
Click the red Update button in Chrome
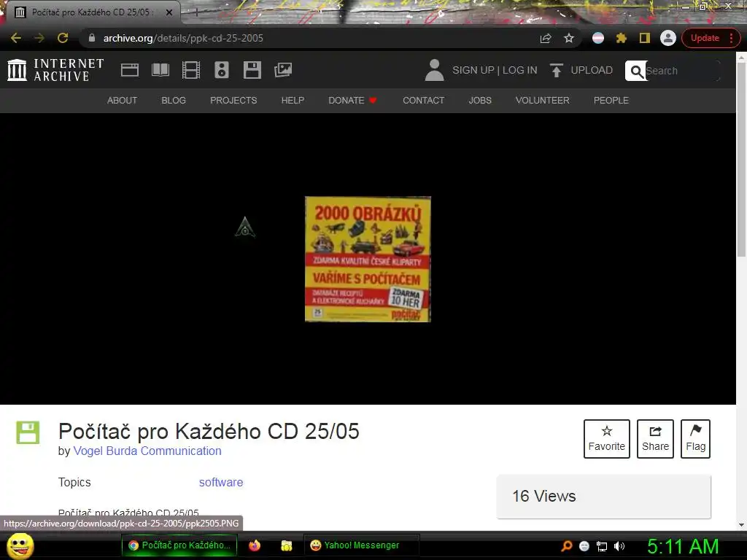point(705,38)
